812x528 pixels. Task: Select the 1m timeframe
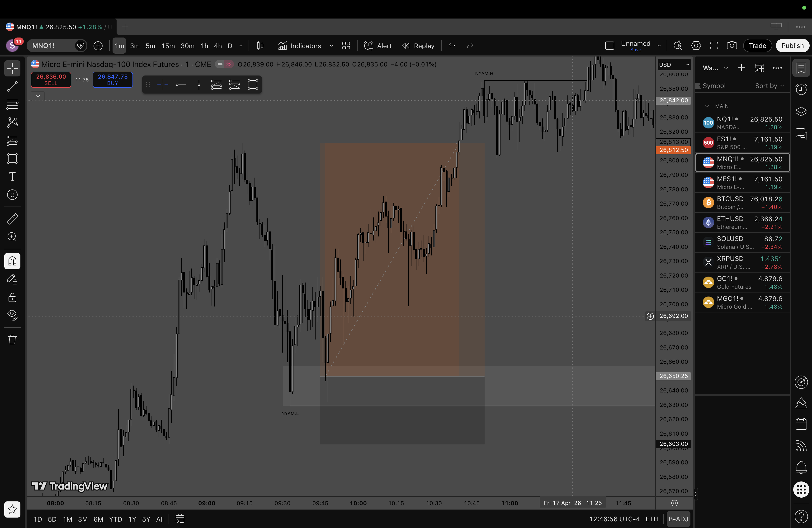pos(119,46)
